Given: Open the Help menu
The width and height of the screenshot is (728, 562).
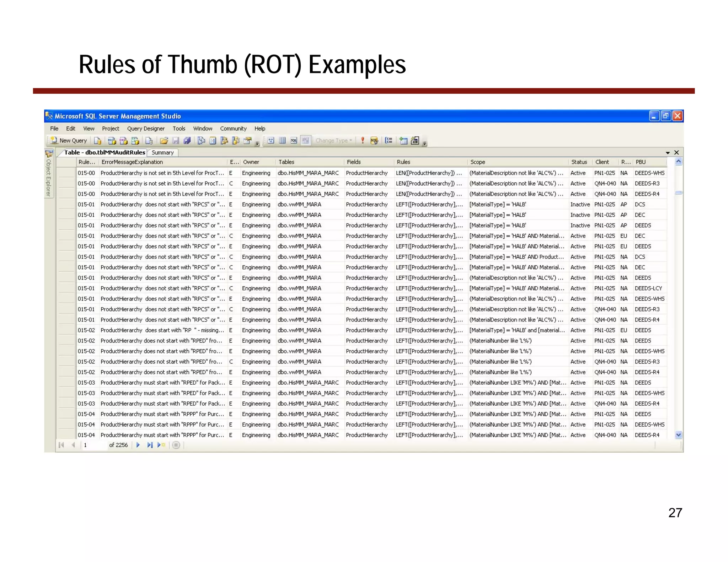Looking at the screenshot, I should click(260, 129).
